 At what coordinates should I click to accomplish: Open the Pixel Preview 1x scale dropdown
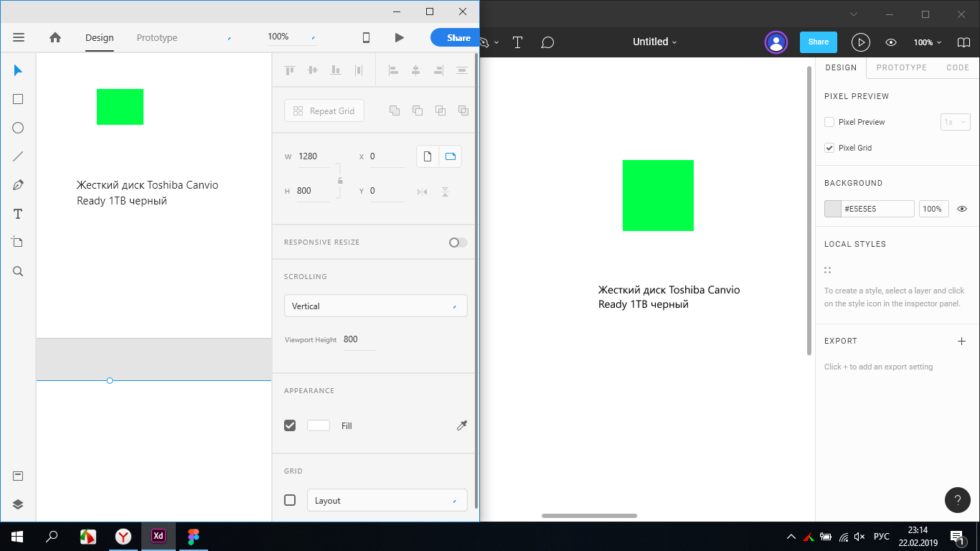tap(956, 122)
